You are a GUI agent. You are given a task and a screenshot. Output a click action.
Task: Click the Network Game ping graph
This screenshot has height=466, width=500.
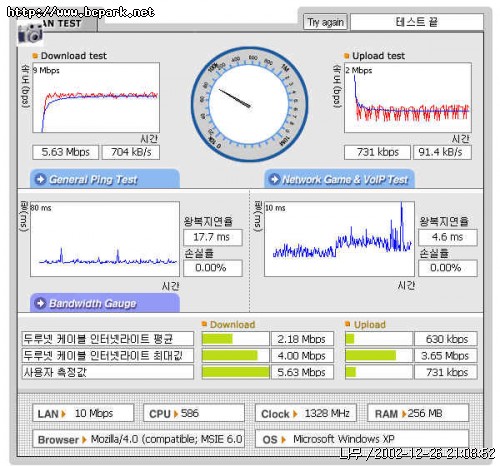pos(339,239)
